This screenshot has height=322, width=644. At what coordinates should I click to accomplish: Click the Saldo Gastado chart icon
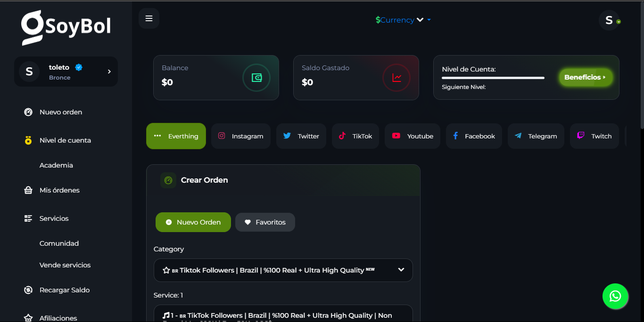tap(396, 78)
